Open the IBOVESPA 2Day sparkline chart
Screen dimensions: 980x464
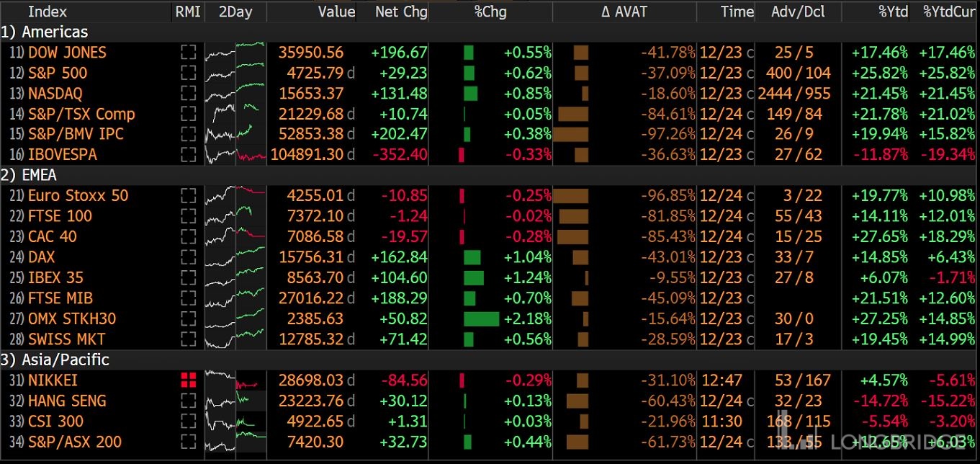pos(235,155)
